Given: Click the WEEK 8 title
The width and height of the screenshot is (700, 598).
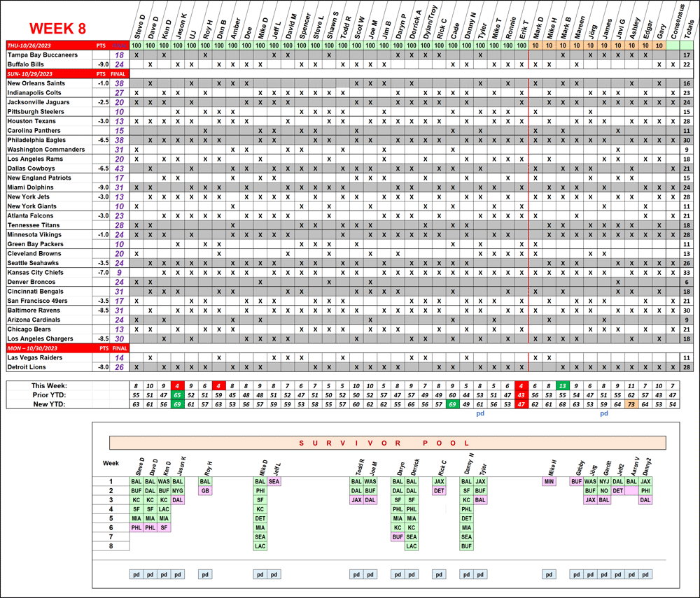Looking at the screenshot, I should pos(57,29).
